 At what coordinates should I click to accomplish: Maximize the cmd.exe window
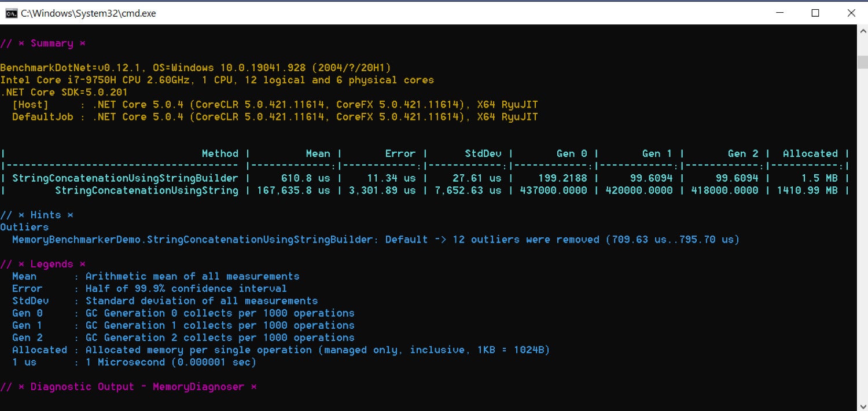815,13
